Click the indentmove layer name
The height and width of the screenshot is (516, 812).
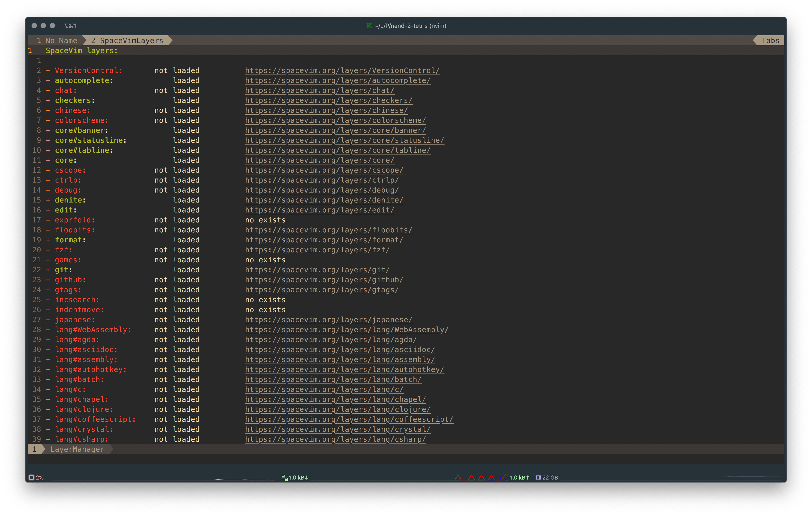80,309
